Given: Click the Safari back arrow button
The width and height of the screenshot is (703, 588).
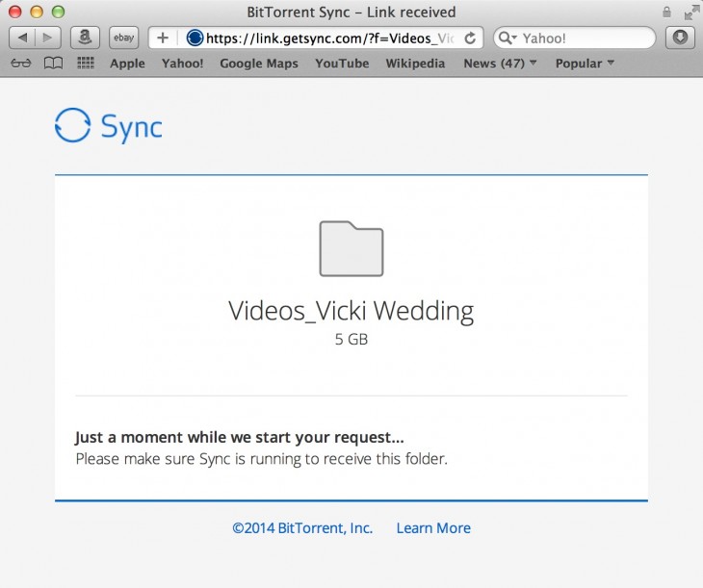Looking at the screenshot, I should 22,38.
